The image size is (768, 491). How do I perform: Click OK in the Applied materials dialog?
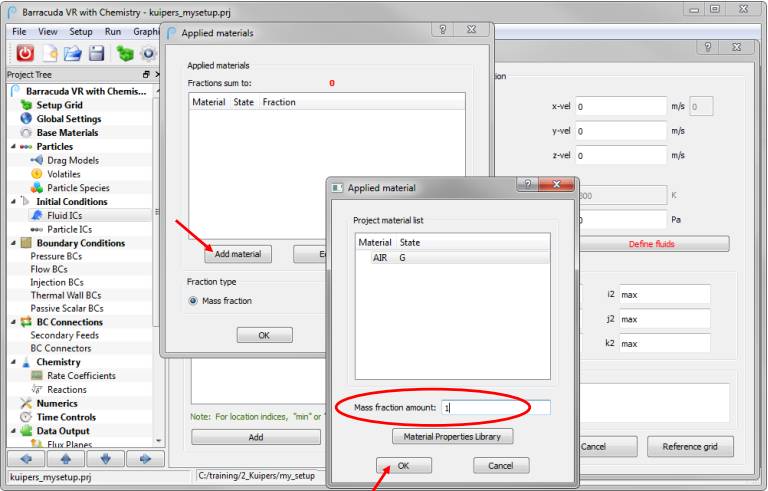[264, 335]
